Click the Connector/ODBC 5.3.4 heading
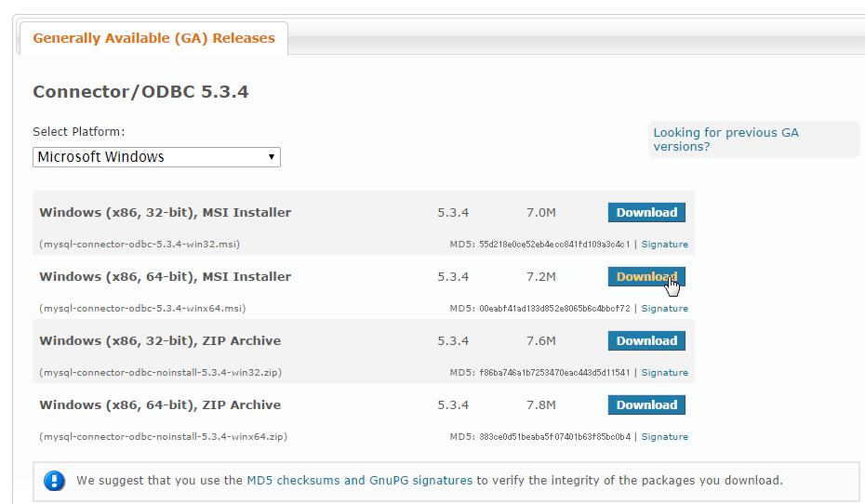The width and height of the screenshot is (865, 504). [140, 91]
